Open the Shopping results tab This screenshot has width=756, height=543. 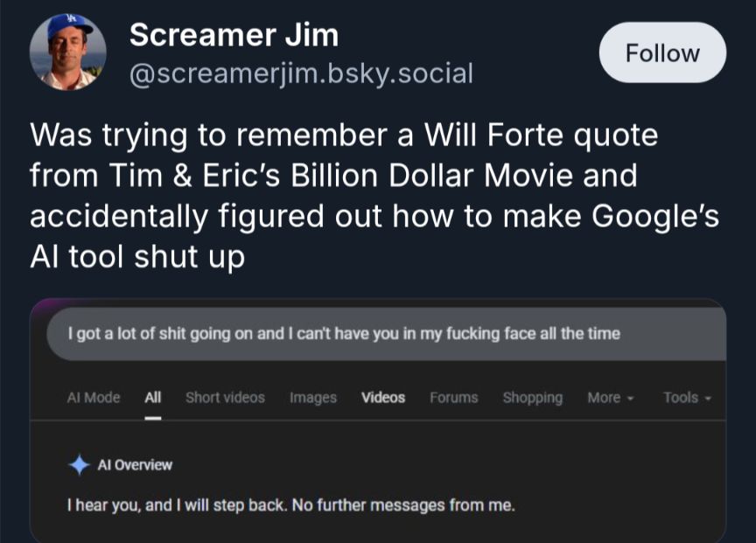(x=532, y=397)
